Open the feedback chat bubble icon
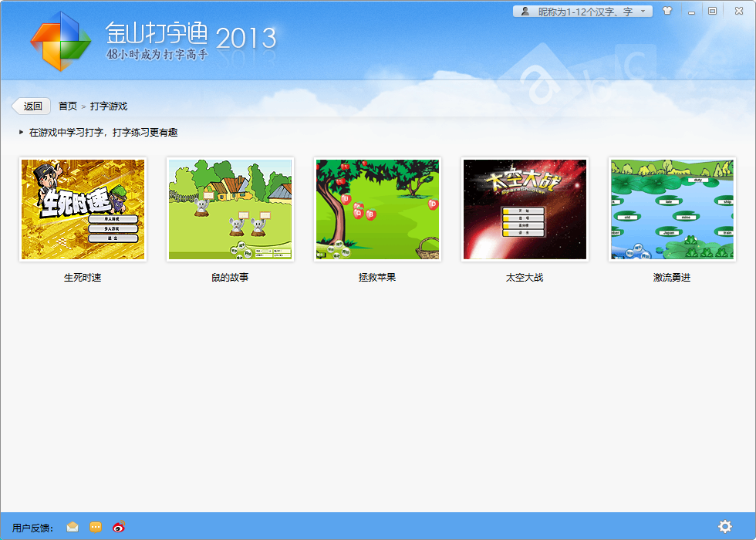This screenshot has height=540, width=756. point(94,527)
